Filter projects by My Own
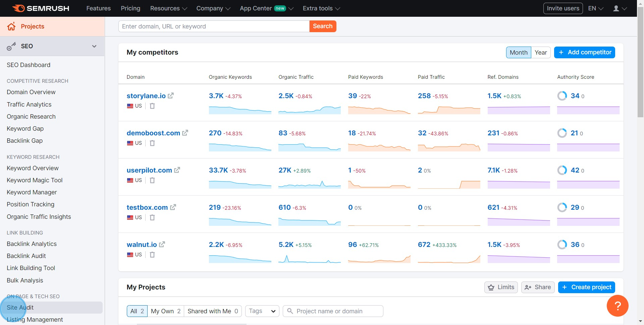This screenshot has height=325, width=644. tap(166, 311)
